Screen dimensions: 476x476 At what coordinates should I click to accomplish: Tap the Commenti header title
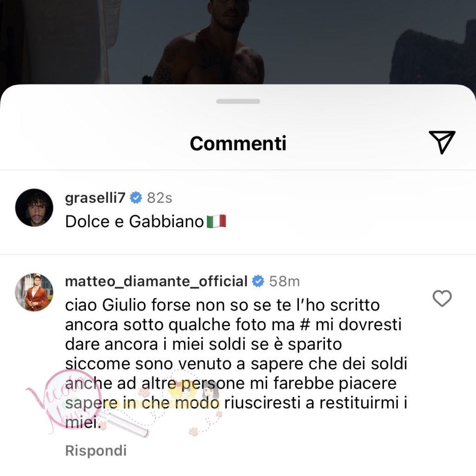pos(238,143)
